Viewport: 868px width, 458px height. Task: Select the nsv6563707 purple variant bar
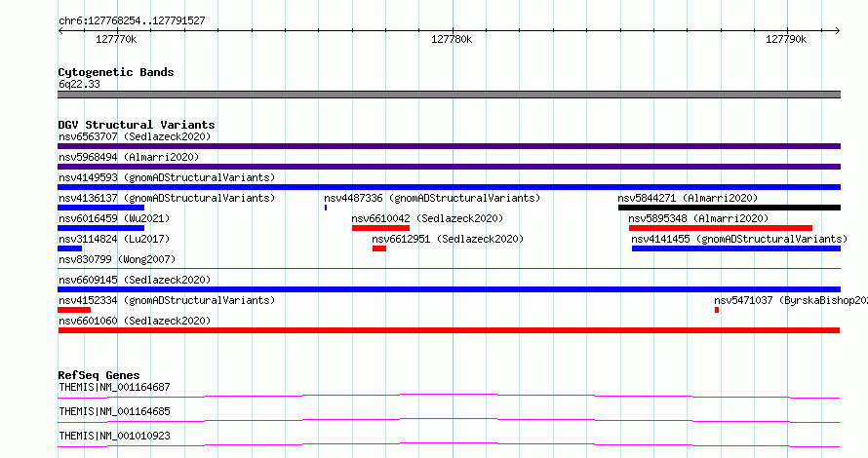449,146
